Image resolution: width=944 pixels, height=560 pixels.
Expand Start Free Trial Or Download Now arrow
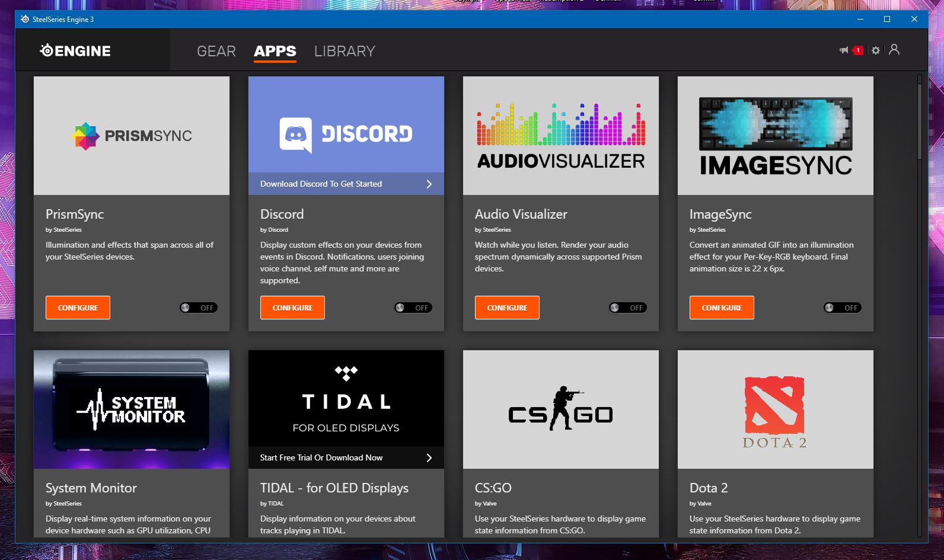pyautogui.click(x=429, y=458)
